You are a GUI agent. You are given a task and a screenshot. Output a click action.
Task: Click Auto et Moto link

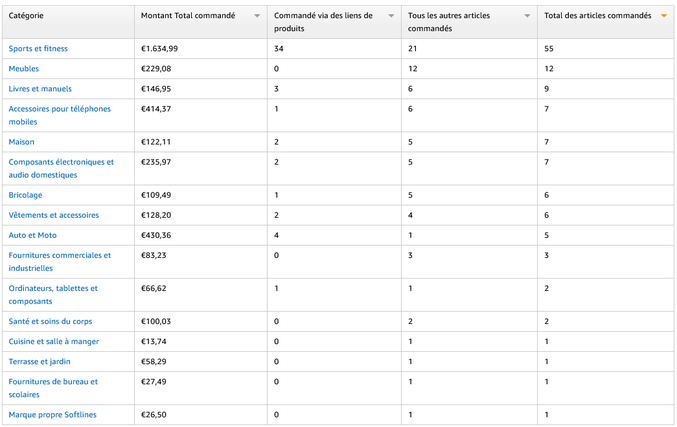pyautogui.click(x=33, y=235)
